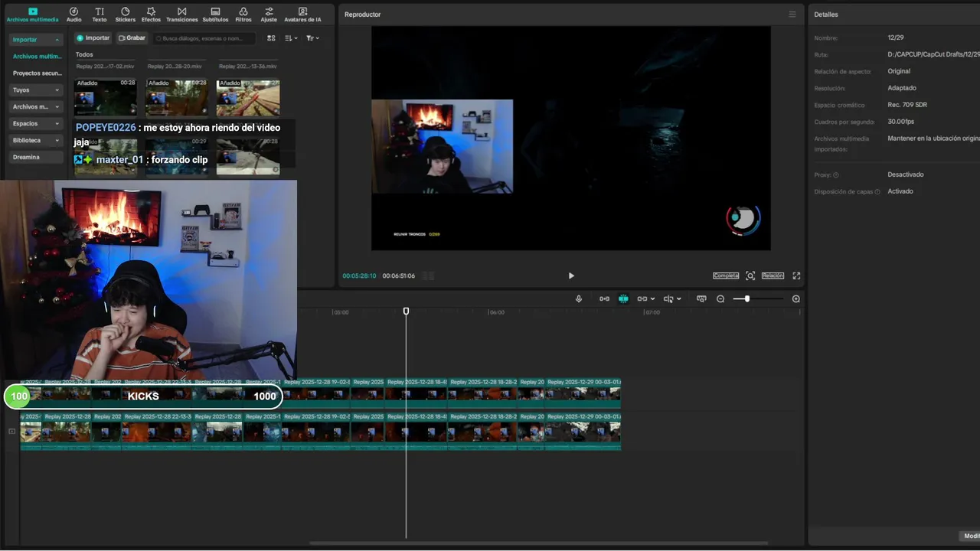Click the aspect ratio value Original
Screen dimensions: 980x551
899,71
